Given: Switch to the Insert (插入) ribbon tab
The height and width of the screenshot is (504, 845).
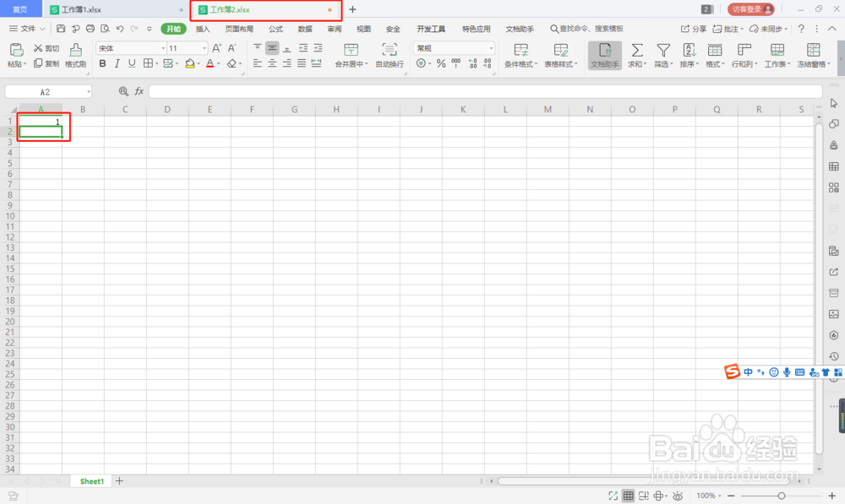Looking at the screenshot, I should click(x=203, y=29).
